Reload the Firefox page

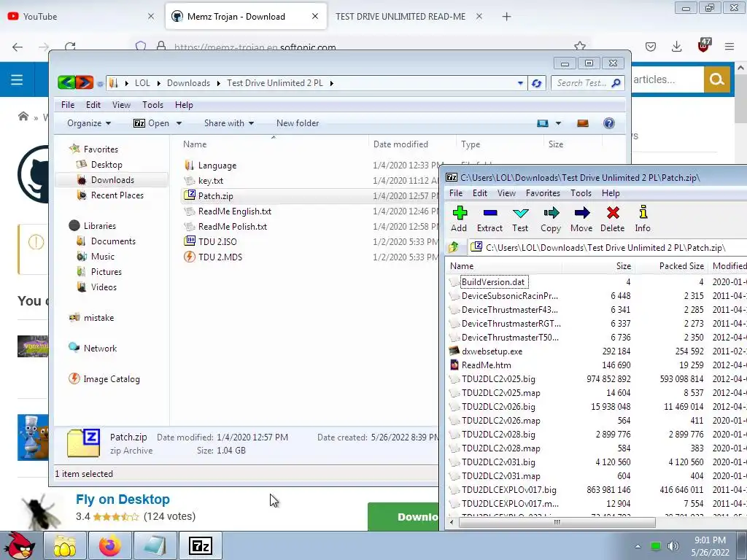[x=71, y=47]
